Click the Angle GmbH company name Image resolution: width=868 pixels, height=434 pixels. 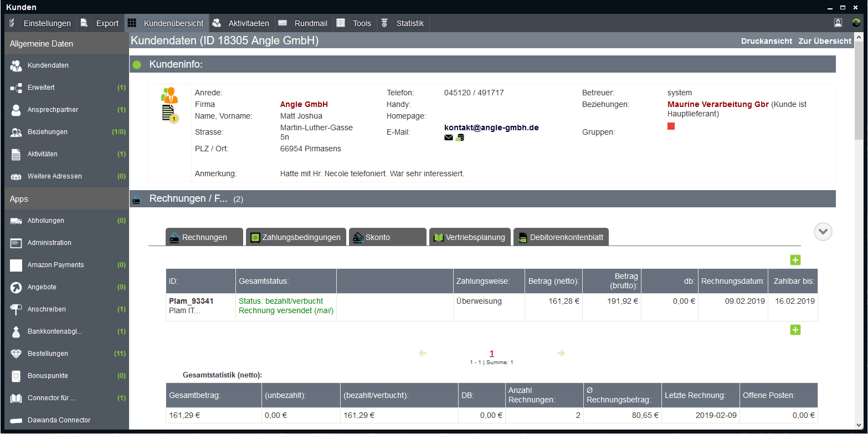coord(304,104)
